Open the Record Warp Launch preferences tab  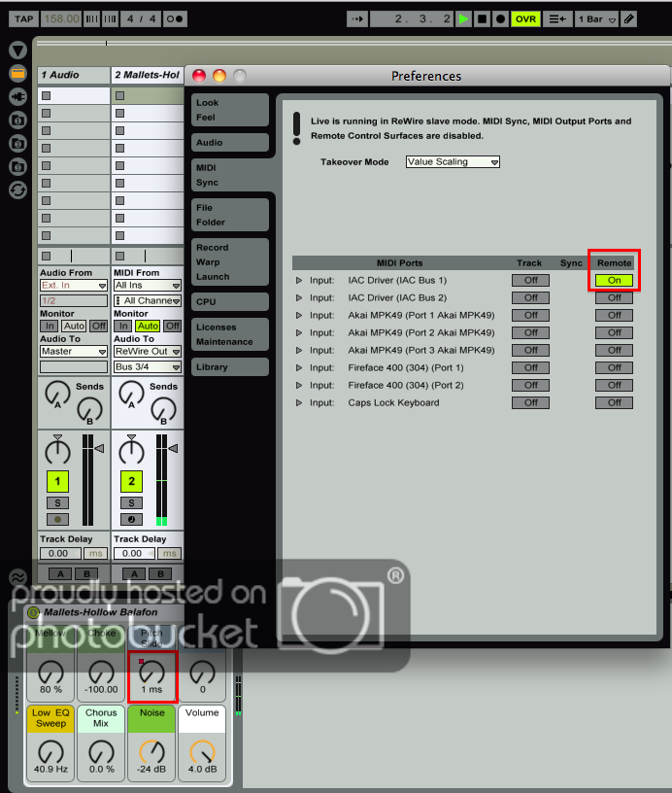point(230,262)
